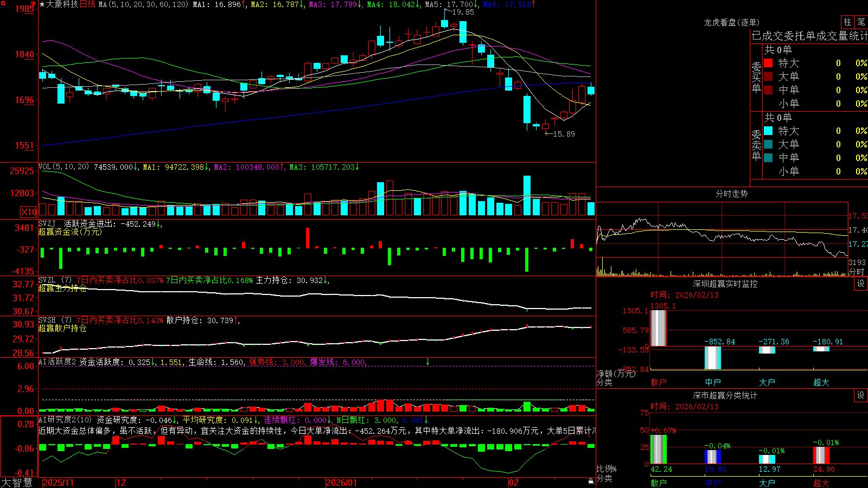The height and width of the screenshot is (488, 868).
Task: Select the 超大 24.96 bar in 分类统计
Action: (x=821, y=455)
